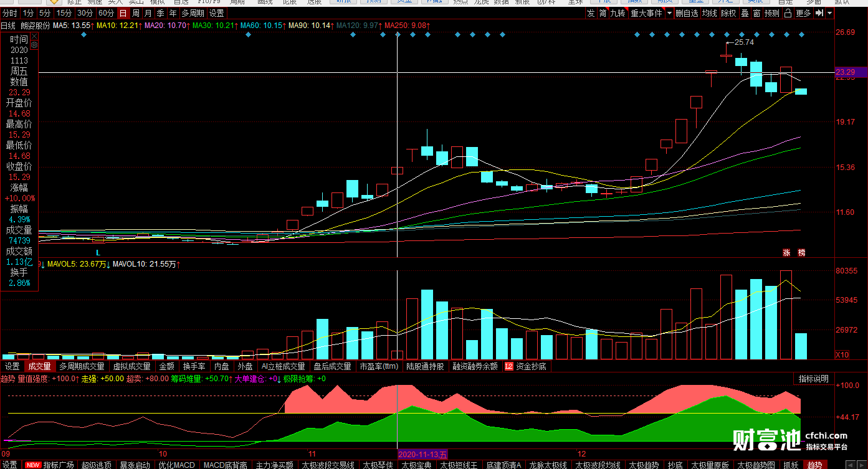Open the 重大事件 dropdown arrow
This screenshot has width=868, height=469.
pos(669,13)
